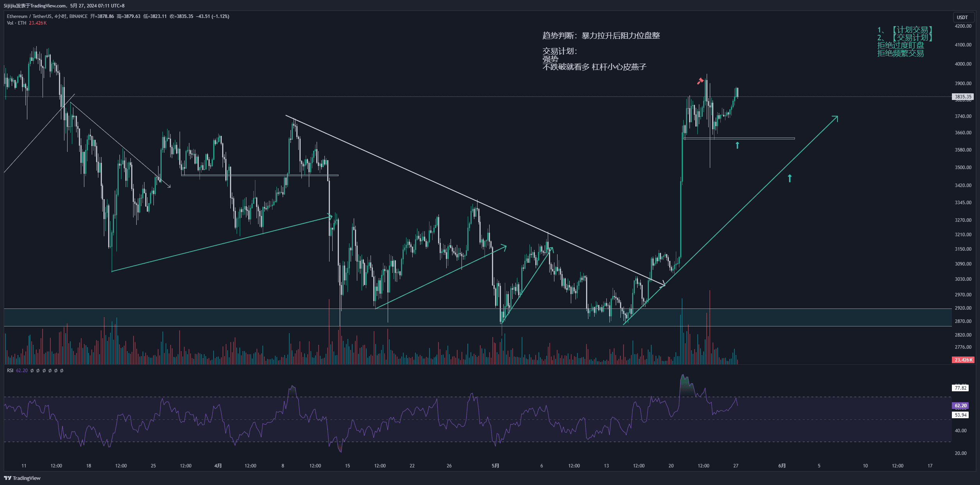
Task: Click the red 23.426K volume tag
Action: [x=963, y=360]
